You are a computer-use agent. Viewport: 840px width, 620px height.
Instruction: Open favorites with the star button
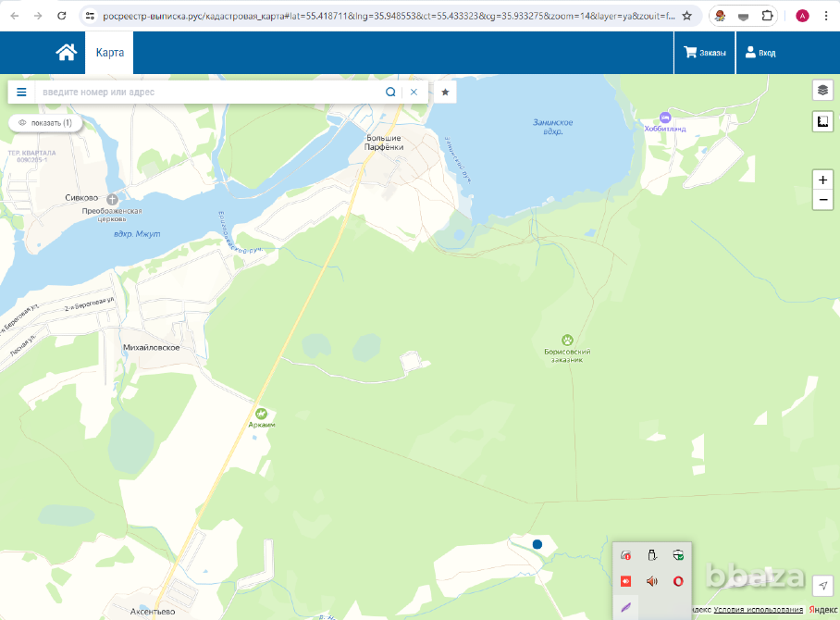(x=445, y=93)
